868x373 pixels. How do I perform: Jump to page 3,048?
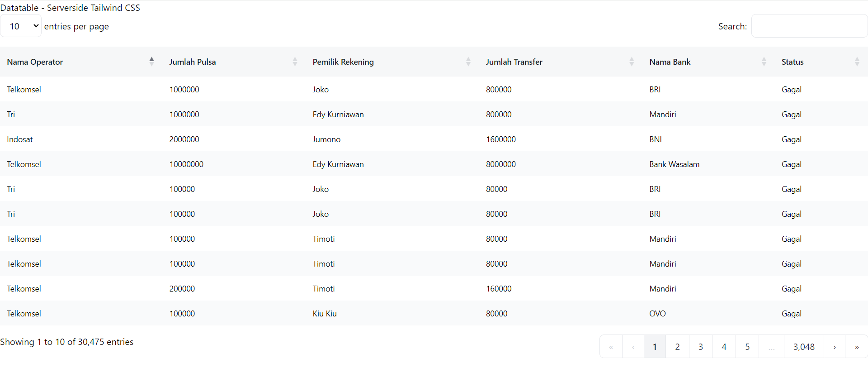coord(804,347)
